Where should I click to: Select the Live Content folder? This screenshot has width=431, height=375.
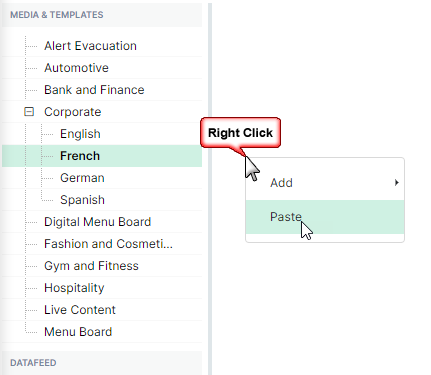point(80,310)
